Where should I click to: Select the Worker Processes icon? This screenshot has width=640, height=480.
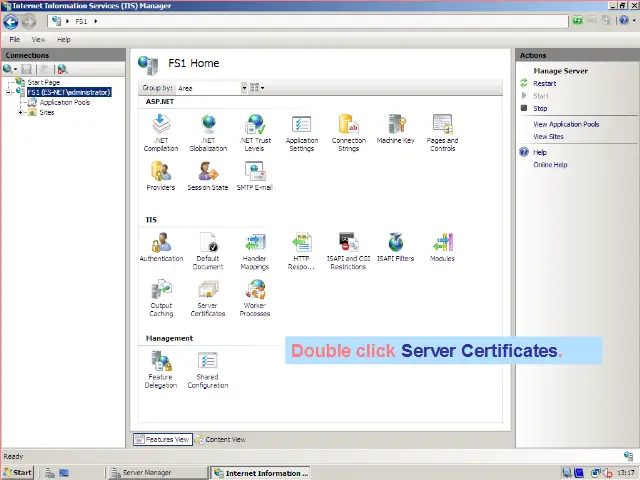pos(255,298)
